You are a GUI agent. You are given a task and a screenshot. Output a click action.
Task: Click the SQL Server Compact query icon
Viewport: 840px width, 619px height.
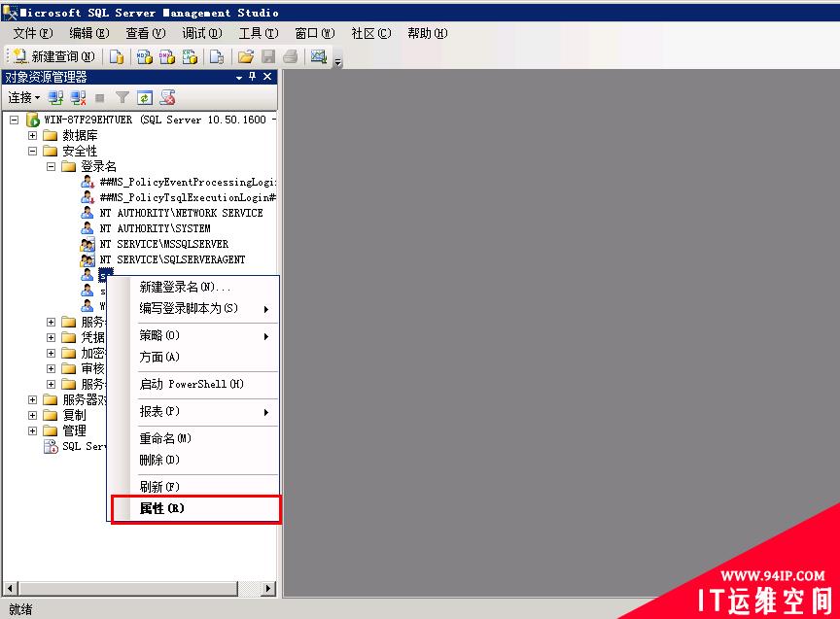click(217, 56)
